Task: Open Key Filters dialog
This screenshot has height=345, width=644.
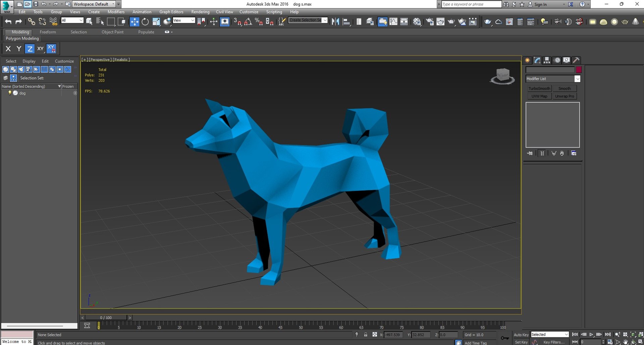Action: tap(554, 342)
